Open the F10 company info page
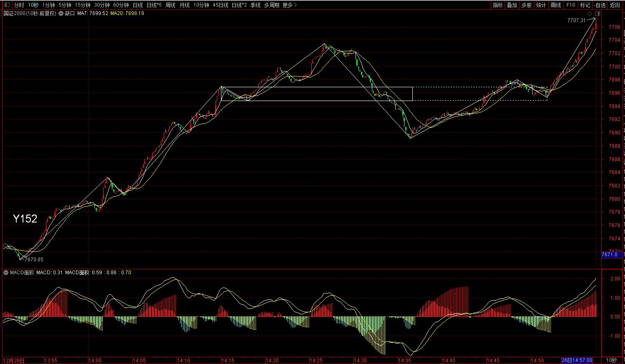 [570, 5]
